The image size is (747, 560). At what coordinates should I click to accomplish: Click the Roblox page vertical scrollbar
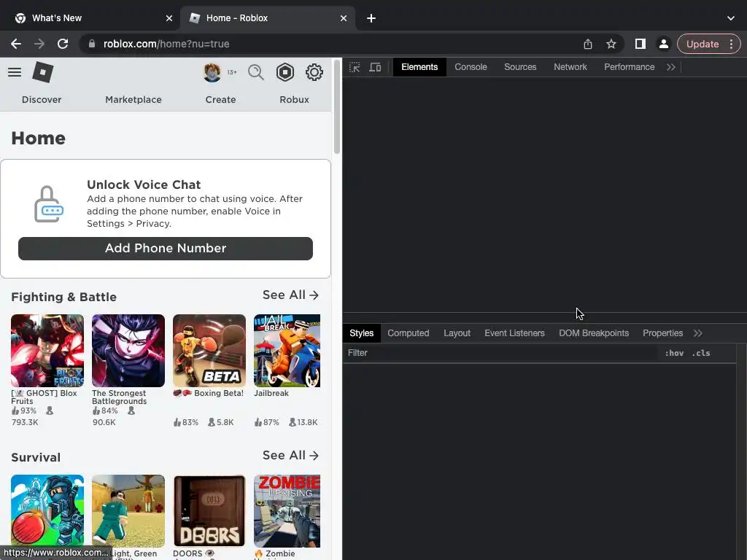click(337, 106)
